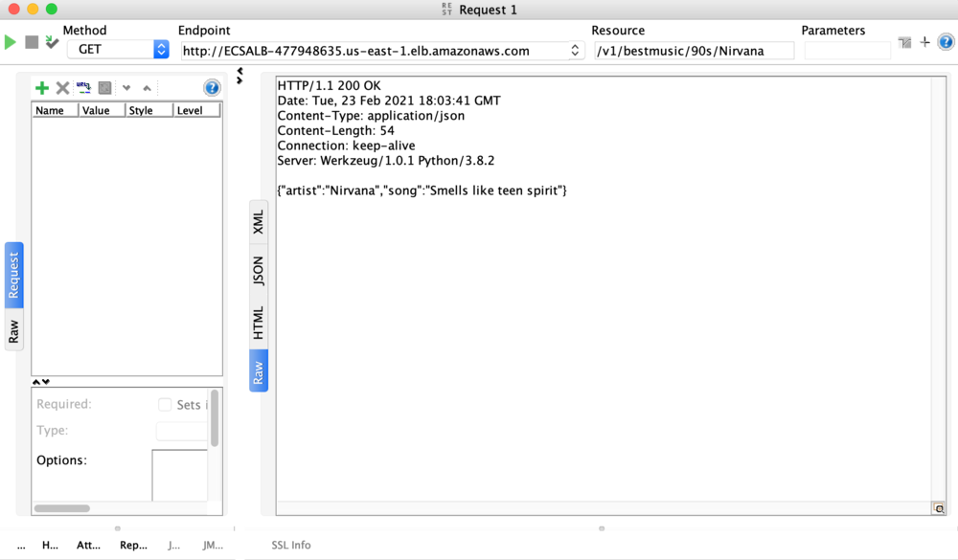Click the stop request icon

coord(31,41)
